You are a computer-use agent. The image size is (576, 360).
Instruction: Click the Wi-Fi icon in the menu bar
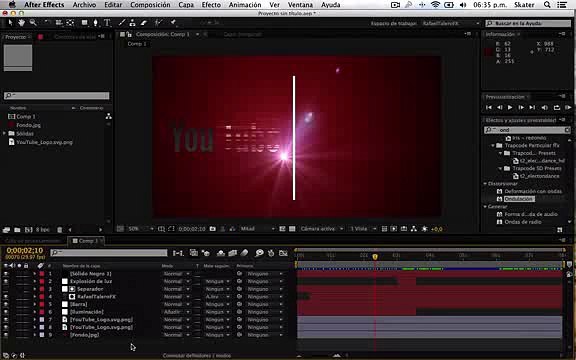point(435,5)
